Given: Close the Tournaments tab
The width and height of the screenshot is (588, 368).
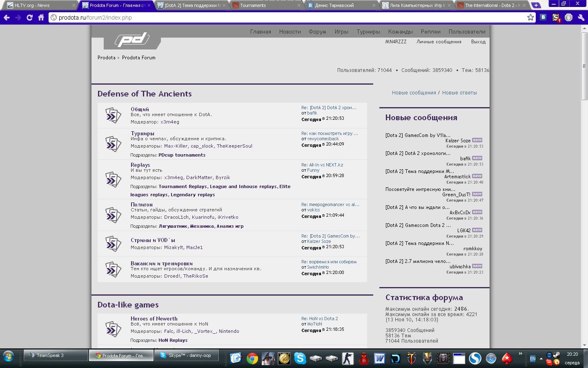Looking at the screenshot, I should pyautogui.click(x=299, y=5).
